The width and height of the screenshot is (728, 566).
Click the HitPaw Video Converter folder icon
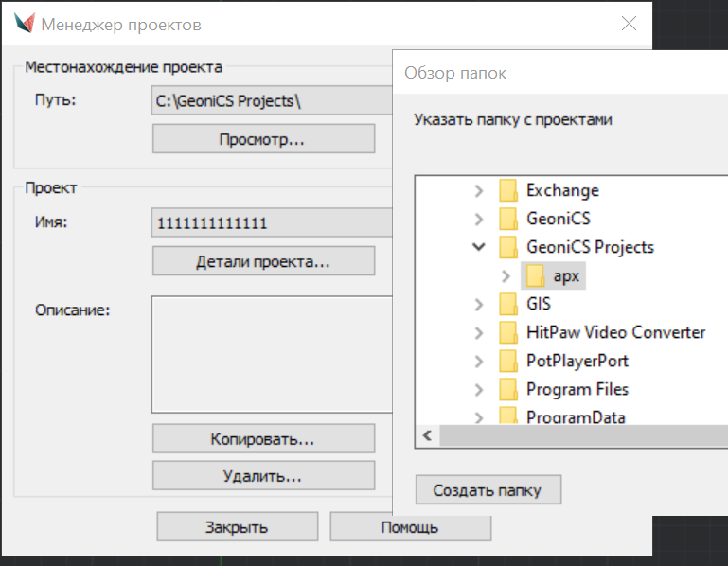click(x=508, y=332)
